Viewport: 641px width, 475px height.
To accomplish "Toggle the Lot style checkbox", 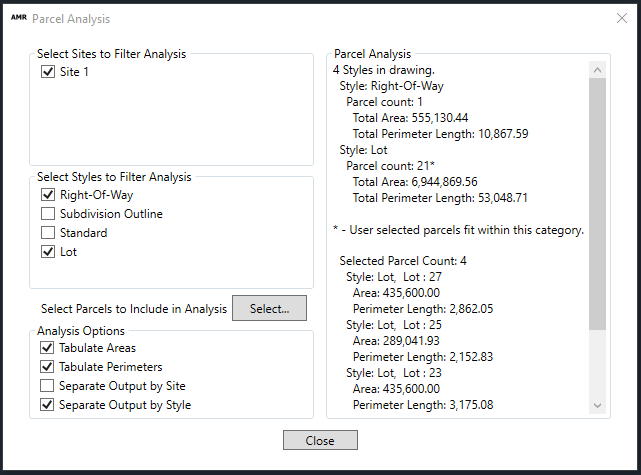I will 48,252.
